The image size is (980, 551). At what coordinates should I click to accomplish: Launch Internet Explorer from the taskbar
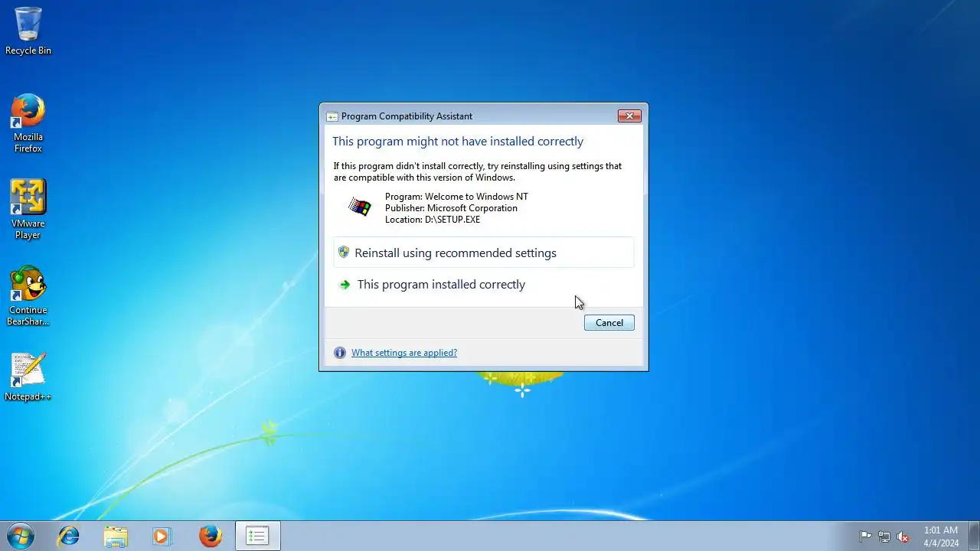[69, 536]
